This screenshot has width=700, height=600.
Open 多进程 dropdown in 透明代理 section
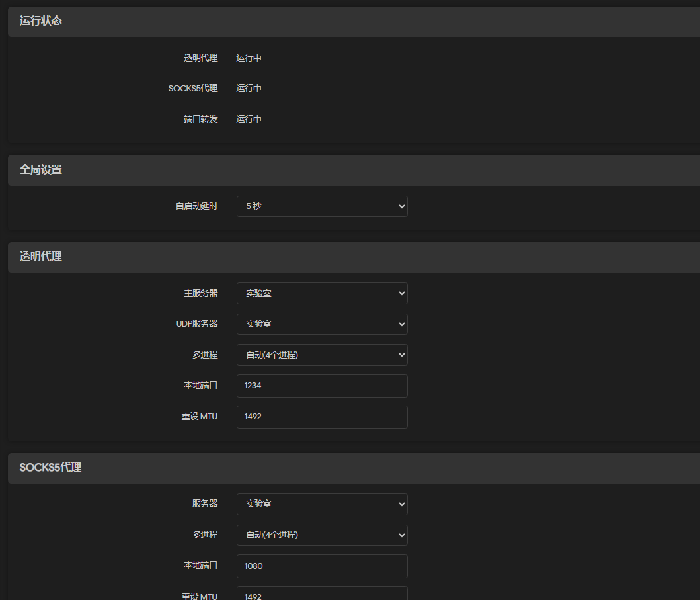(x=322, y=355)
